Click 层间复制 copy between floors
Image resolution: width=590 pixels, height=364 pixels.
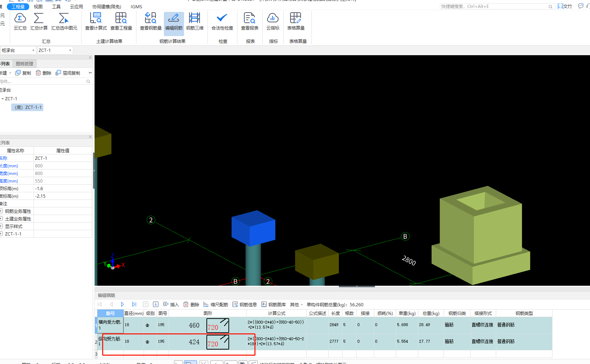tap(68, 73)
